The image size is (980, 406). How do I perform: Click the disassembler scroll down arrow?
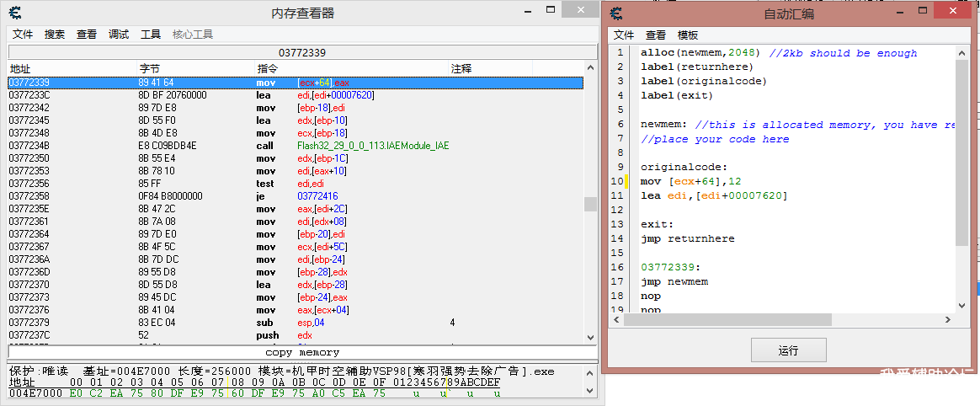coord(590,337)
